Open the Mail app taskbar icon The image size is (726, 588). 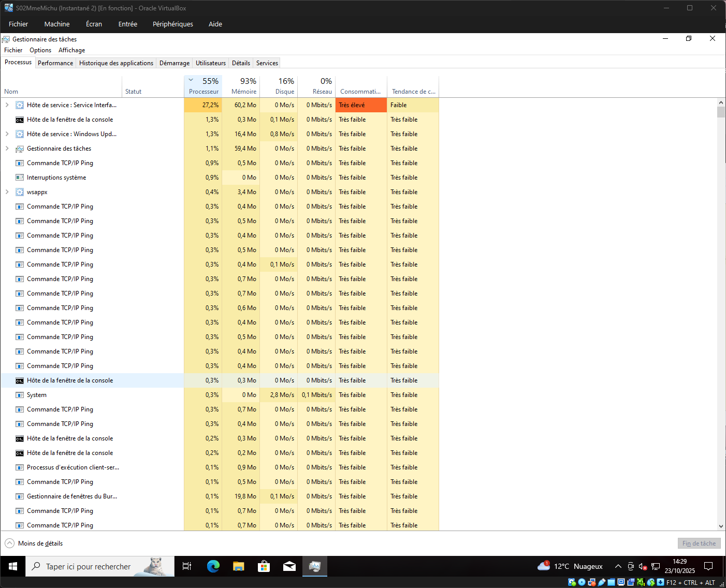click(289, 566)
